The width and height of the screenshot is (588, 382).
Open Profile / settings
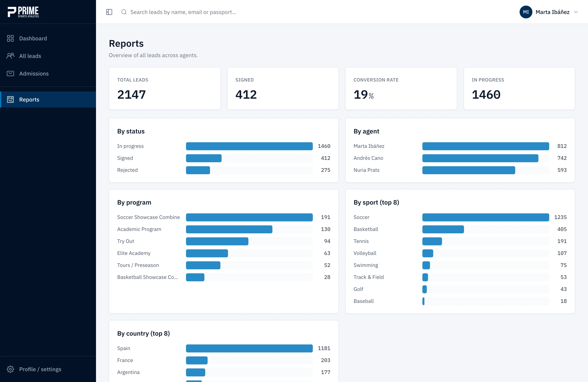point(48,369)
